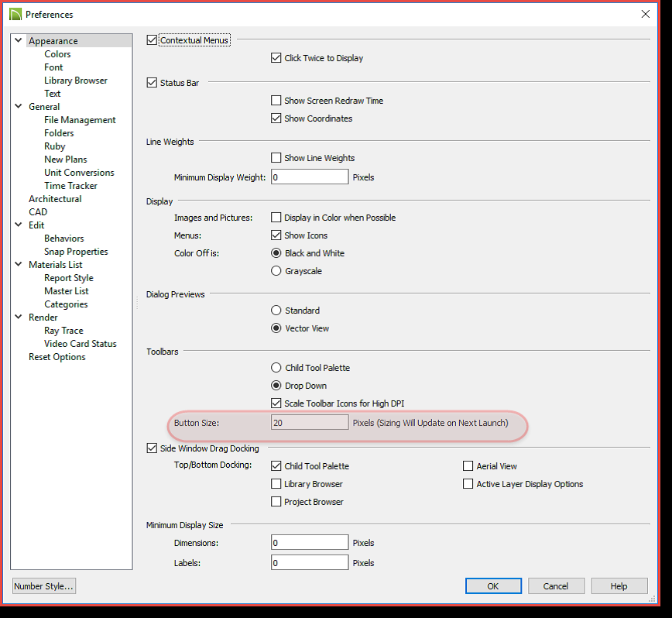The width and height of the screenshot is (672, 618).
Task: Collapse the General tree section
Action: [19, 107]
